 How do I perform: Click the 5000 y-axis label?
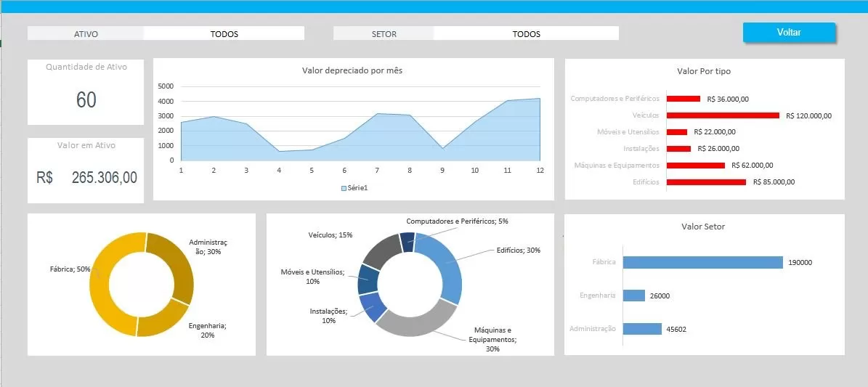click(x=166, y=86)
